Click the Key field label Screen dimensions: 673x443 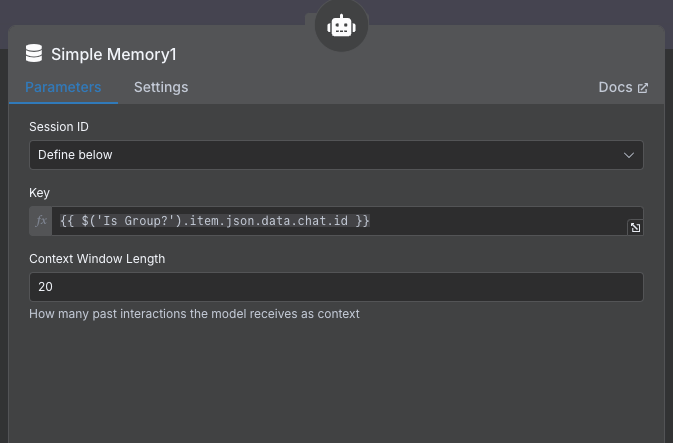[x=39, y=193]
